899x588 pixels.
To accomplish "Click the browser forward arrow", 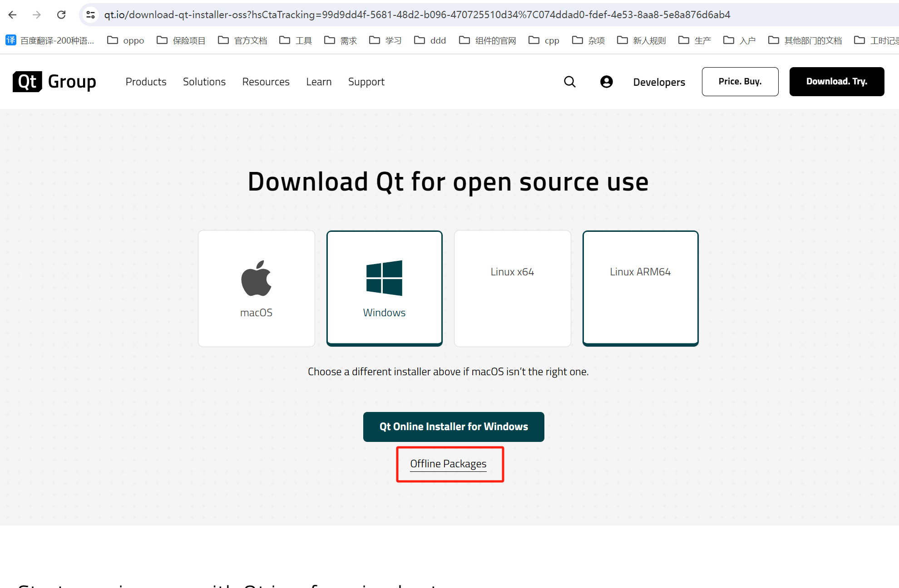I will coord(37,15).
